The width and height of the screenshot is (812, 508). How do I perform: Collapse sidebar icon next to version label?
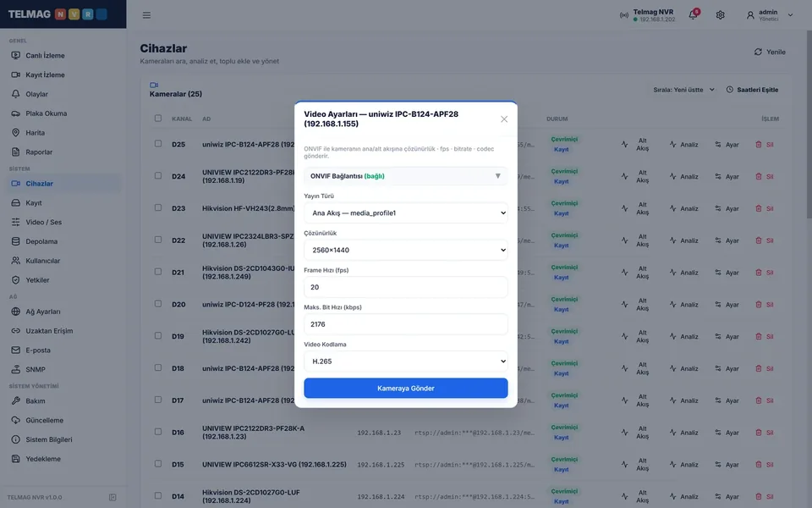(112, 497)
